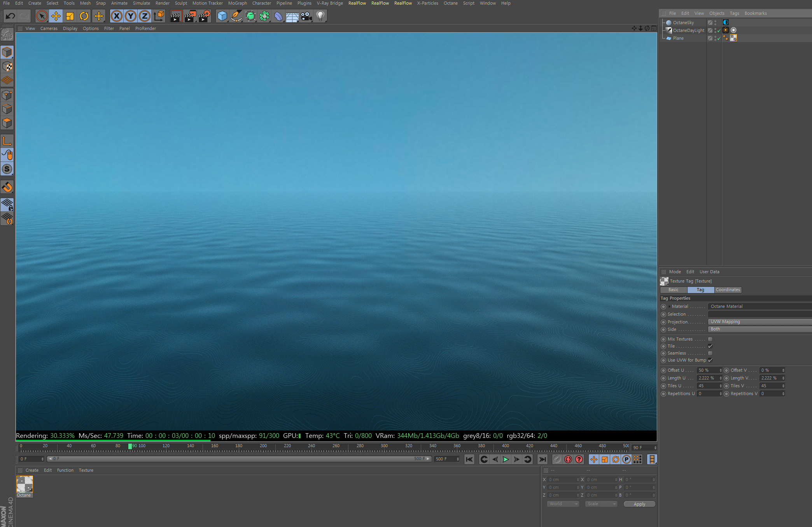The image size is (812, 527).
Task: Enable Axis mode L-shaped icon
Action: point(7,141)
